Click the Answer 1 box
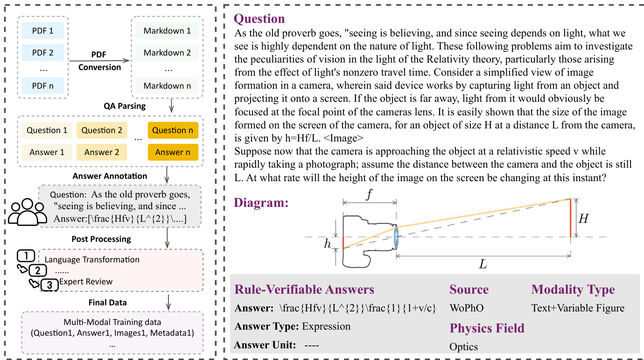This screenshot has height=360, width=644. (x=47, y=152)
